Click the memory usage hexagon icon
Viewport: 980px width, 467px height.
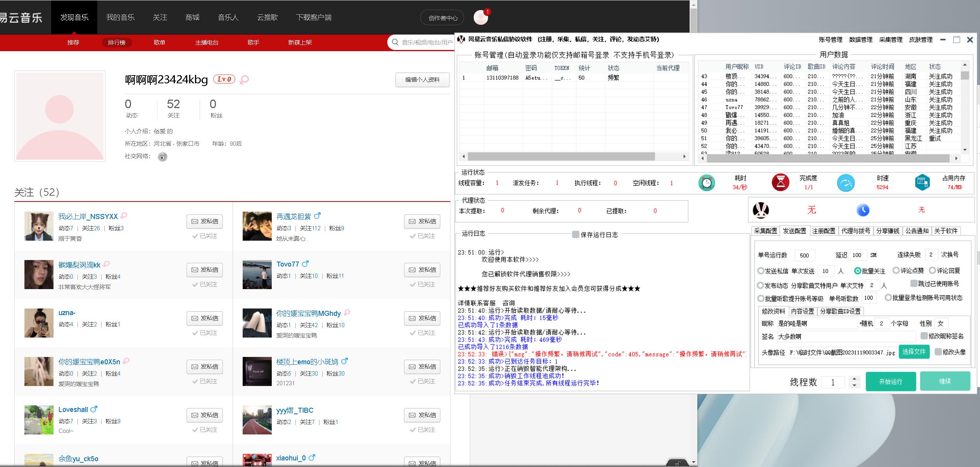tap(922, 183)
